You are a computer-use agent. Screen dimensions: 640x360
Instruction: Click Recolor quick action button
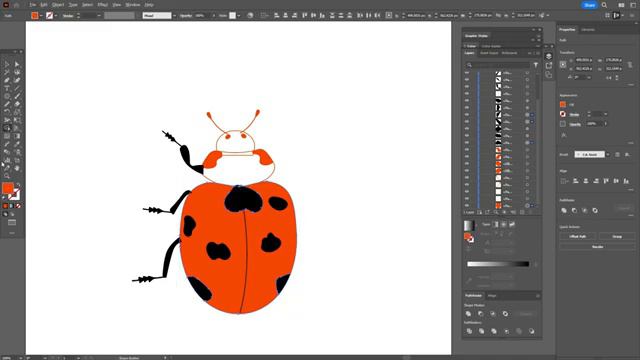598,247
